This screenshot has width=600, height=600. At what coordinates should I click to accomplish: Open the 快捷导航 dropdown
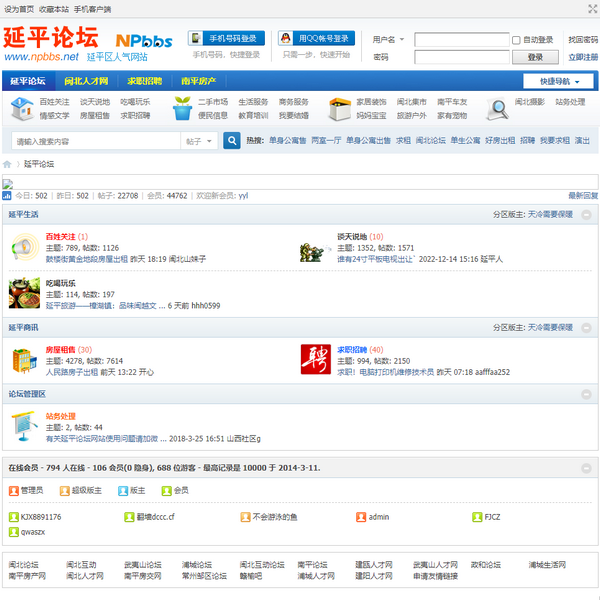coord(558,81)
